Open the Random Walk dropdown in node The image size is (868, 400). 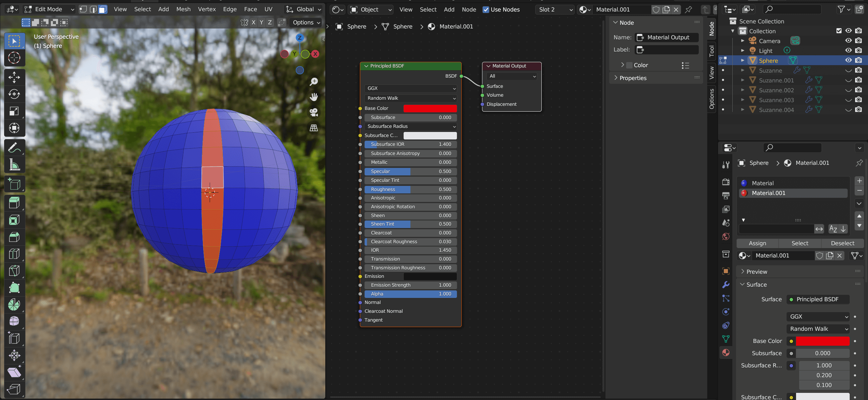[x=411, y=98]
